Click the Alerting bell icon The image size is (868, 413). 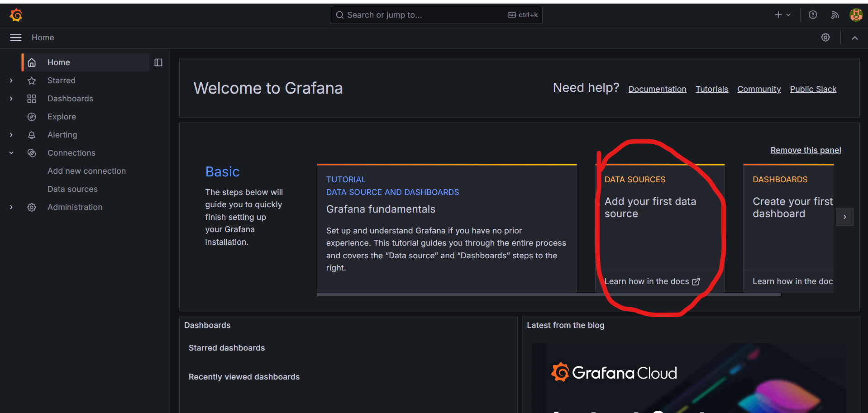pos(32,135)
